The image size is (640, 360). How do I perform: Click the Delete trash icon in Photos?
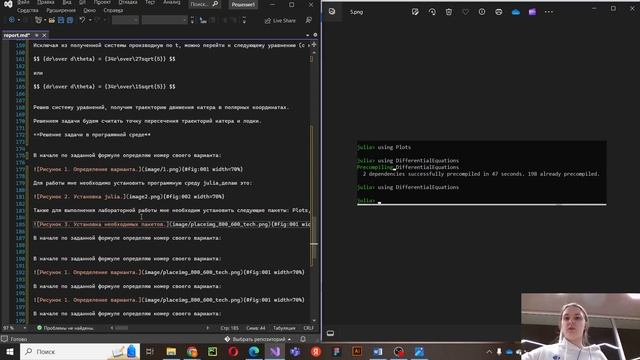coord(449,12)
